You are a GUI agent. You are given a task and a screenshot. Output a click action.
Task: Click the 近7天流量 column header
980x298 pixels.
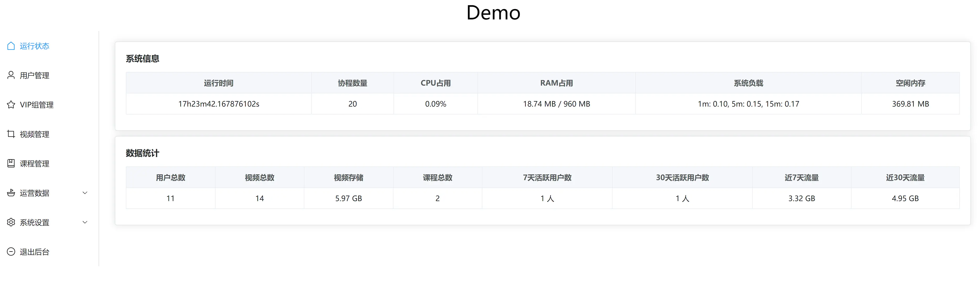801,177
